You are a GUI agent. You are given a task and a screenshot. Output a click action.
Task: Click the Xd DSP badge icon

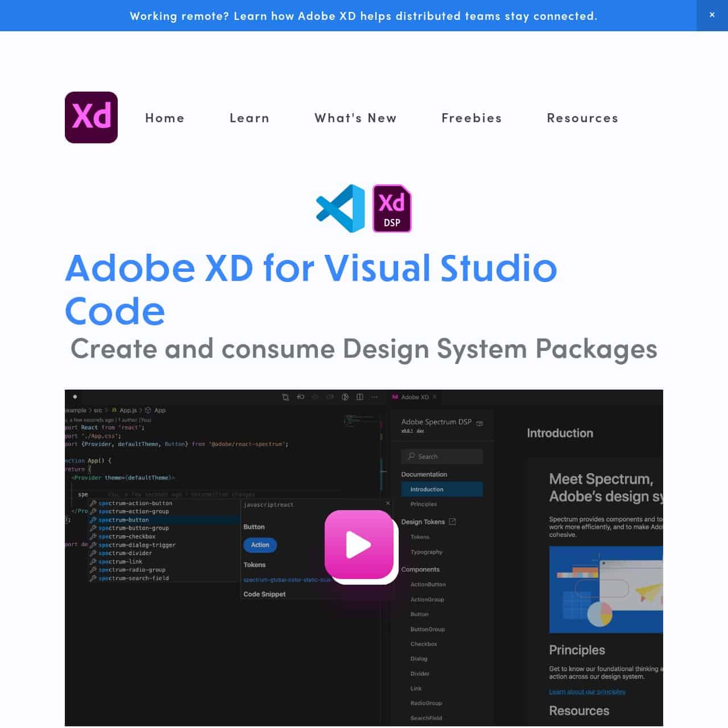coord(391,209)
